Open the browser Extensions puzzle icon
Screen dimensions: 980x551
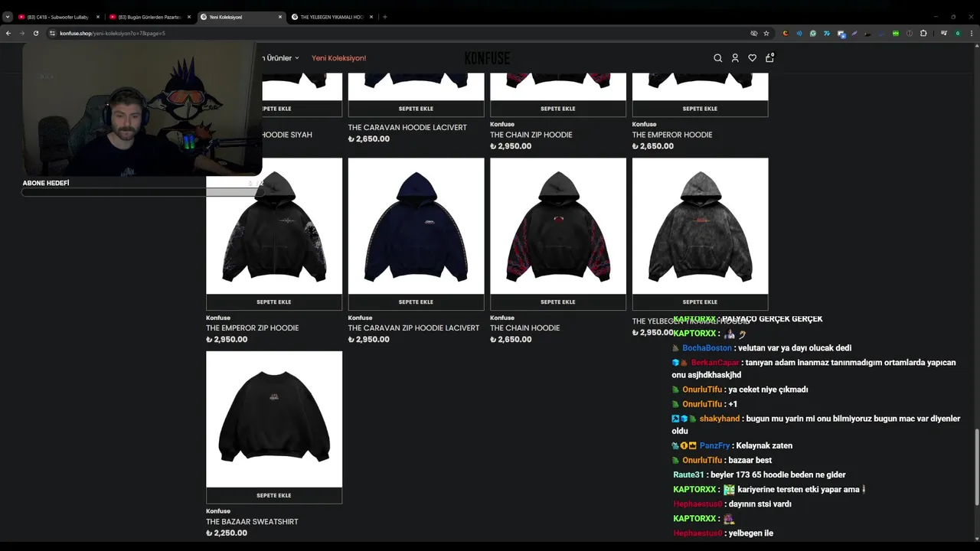point(923,33)
